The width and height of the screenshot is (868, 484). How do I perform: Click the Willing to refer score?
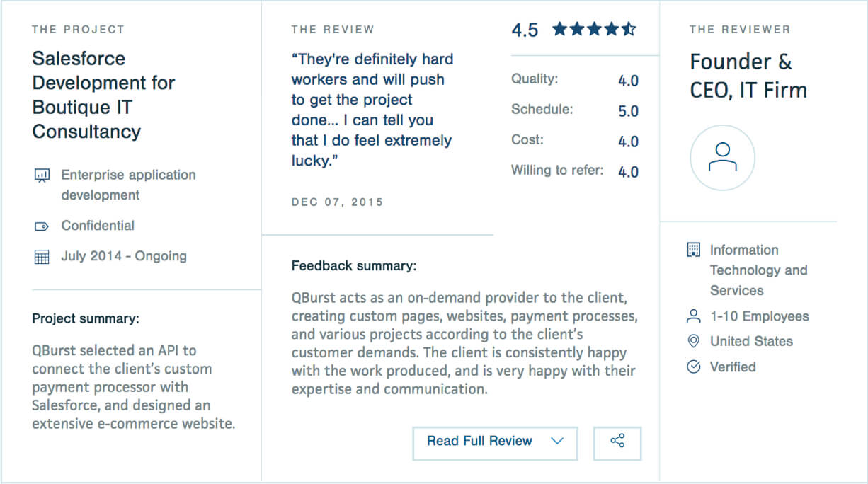click(x=628, y=172)
